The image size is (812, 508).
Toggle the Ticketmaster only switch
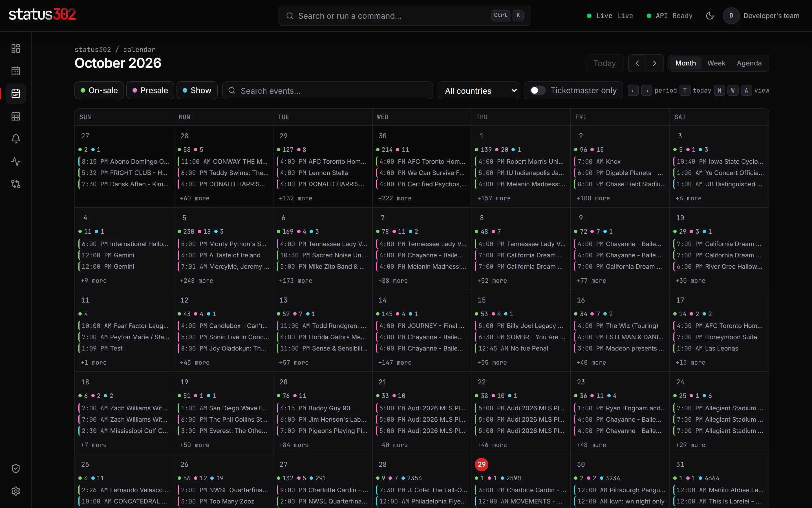point(538,90)
